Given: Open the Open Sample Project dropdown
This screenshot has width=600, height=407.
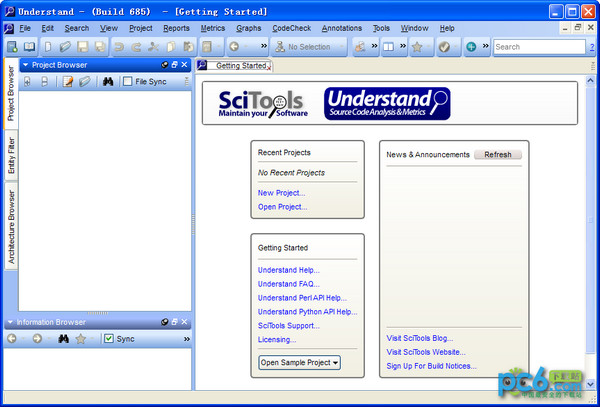Looking at the screenshot, I should [300, 362].
